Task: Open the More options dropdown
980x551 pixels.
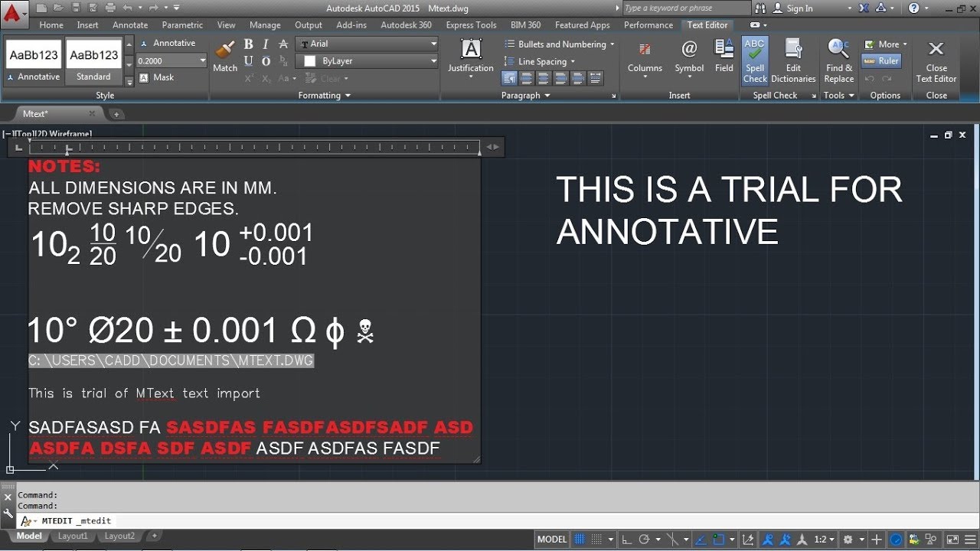Action: click(886, 44)
